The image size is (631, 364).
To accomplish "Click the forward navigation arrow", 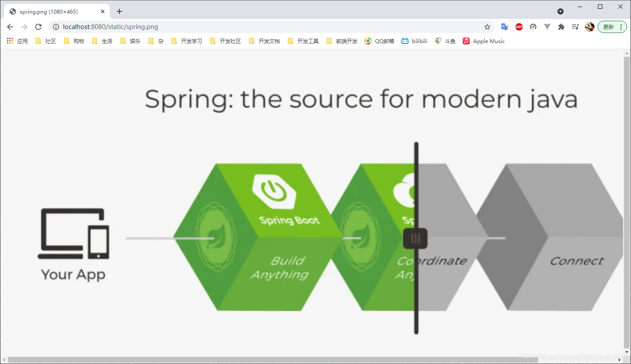I will [x=24, y=27].
